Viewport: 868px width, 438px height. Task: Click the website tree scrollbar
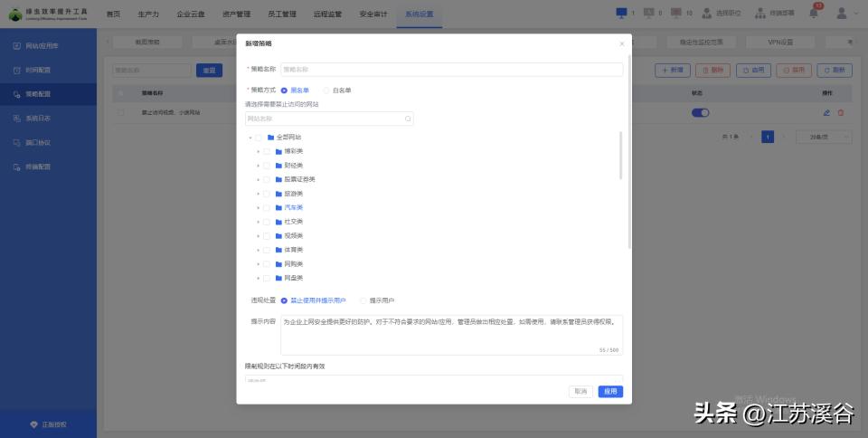(x=620, y=156)
